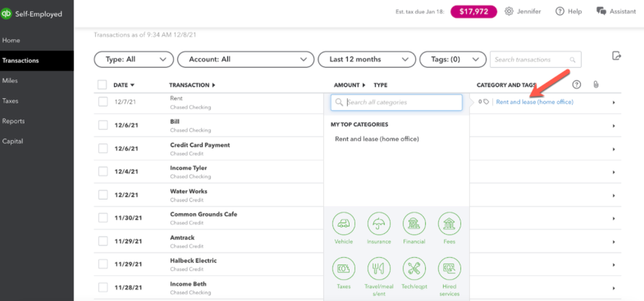Check the Credit Card Payment transaction
Image resolution: width=644 pixels, height=301 pixels.
pyautogui.click(x=103, y=149)
